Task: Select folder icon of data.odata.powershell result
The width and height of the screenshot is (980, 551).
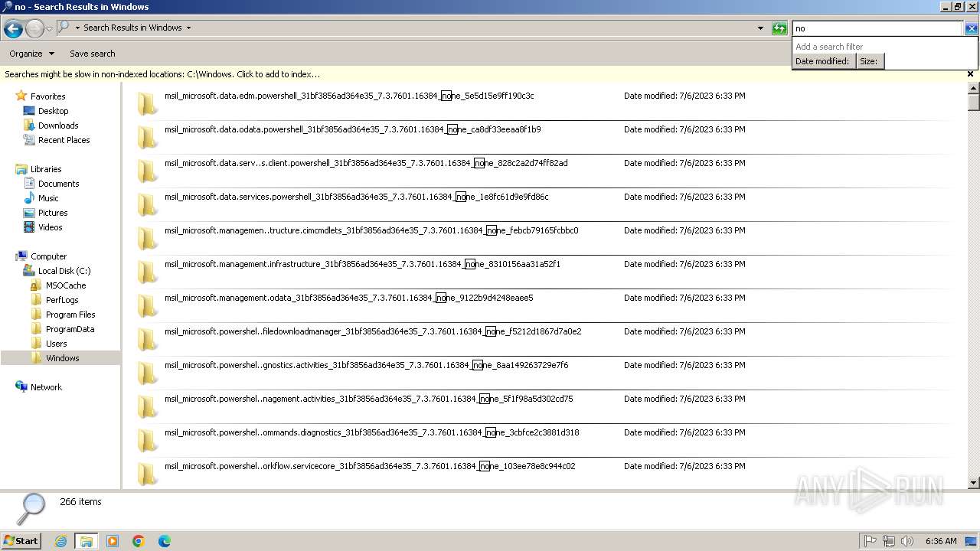Action: tap(147, 138)
